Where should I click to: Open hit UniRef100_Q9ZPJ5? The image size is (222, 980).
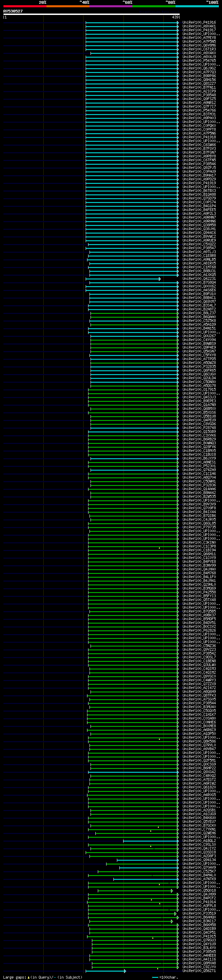[x=199, y=168]
